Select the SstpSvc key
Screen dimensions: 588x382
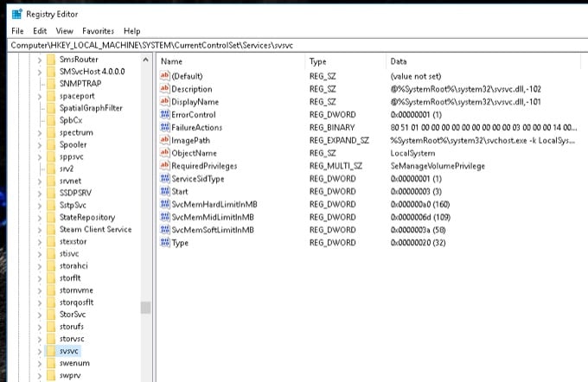pyautogui.click(x=73, y=205)
